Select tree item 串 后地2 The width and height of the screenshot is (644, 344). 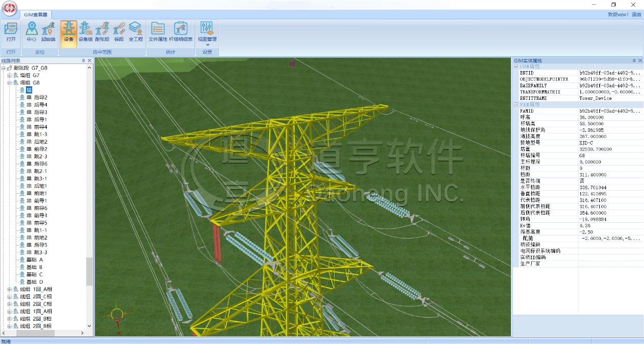point(37,142)
